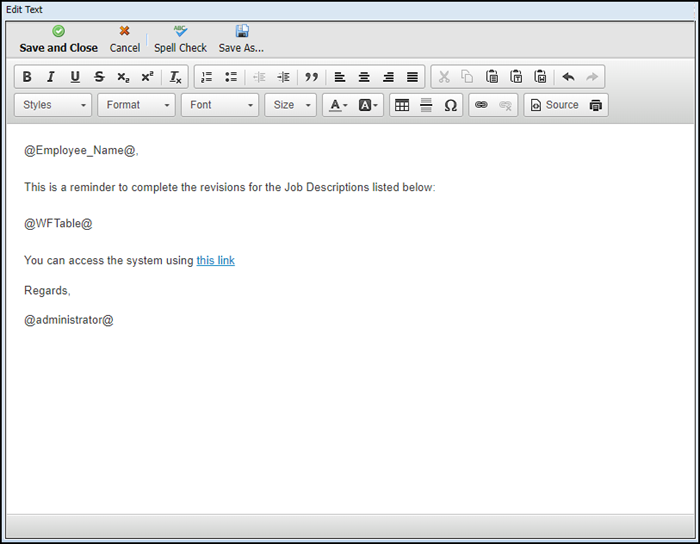Insert a table
This screenshot has width=700, height=544.
(402, 105)
